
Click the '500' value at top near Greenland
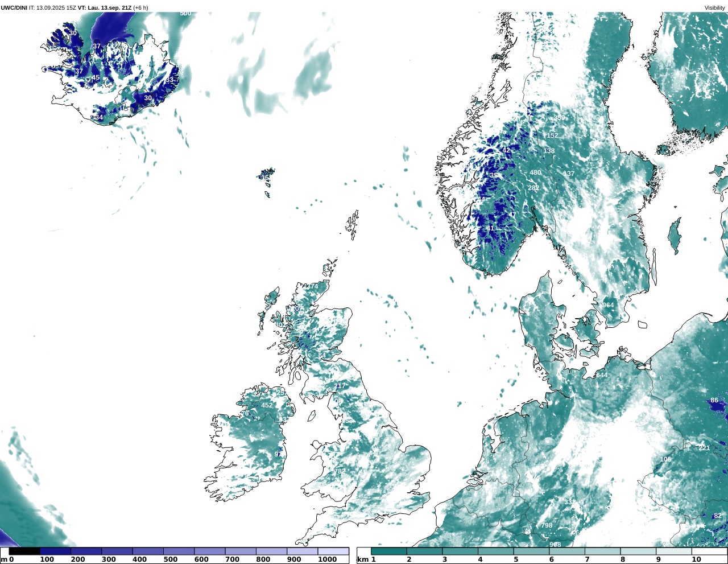pos(185,13)
